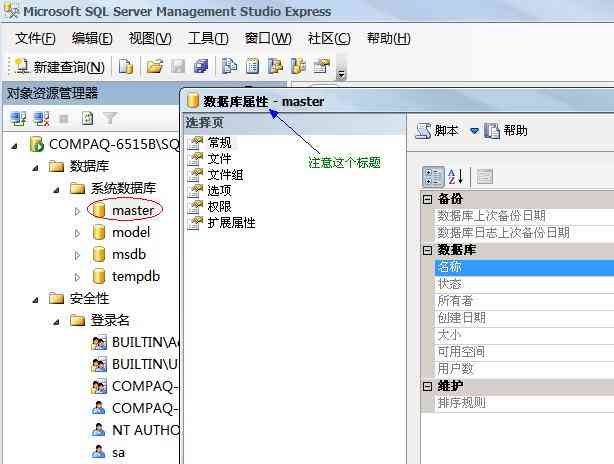Image resolution: width=614 pixels, height=464 pixels.
Task: Collapse the 数据库 property category
Action: click(x=428, y=250)
